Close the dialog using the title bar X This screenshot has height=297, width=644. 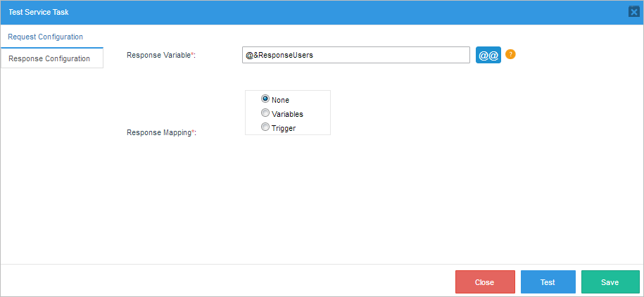pos(633,12)
